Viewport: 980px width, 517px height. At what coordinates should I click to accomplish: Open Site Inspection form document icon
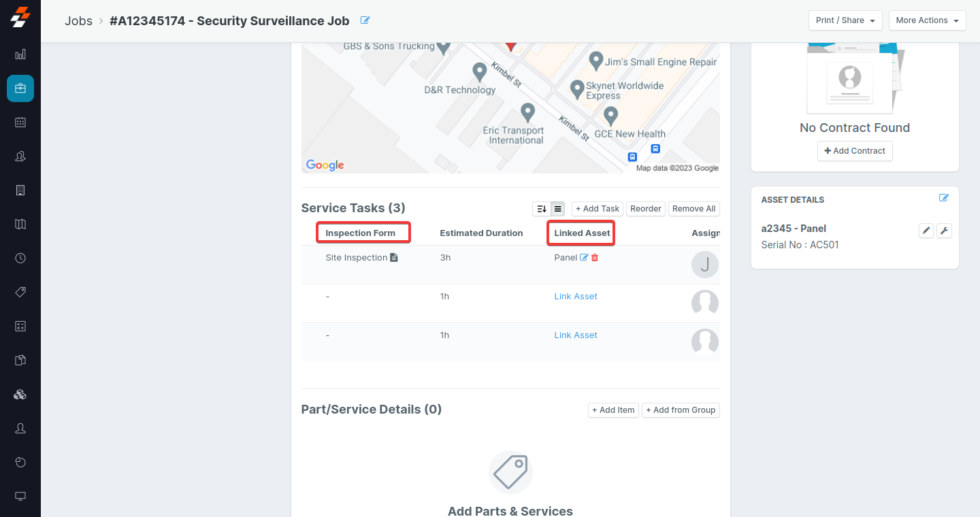(394, 258)
